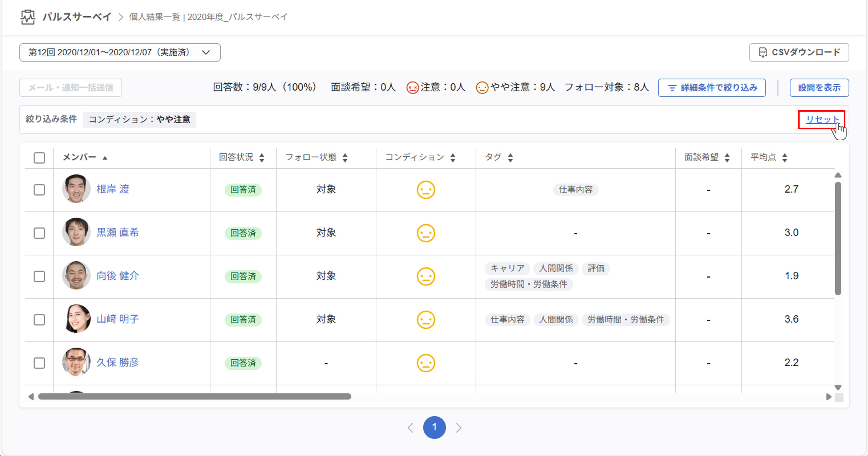Click the pulse survey logo icon

point(28,17)
